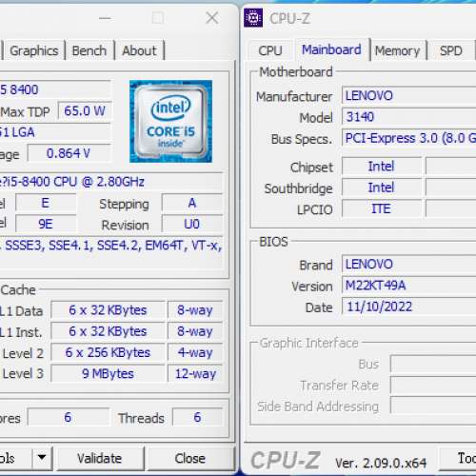Screen dimensions: 476x476
Task: Click the Level 3 9 MBytes value
Action: (x=108, y=373)
